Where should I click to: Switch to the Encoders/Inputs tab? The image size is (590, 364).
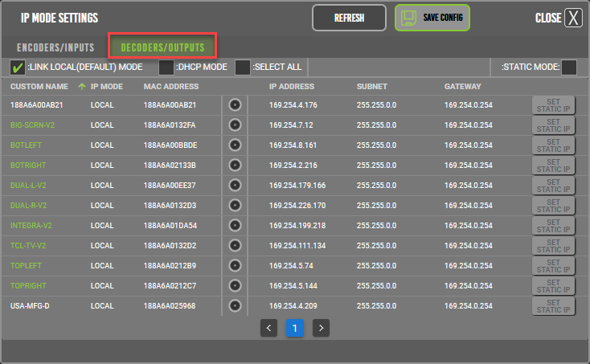click(55, 47)
